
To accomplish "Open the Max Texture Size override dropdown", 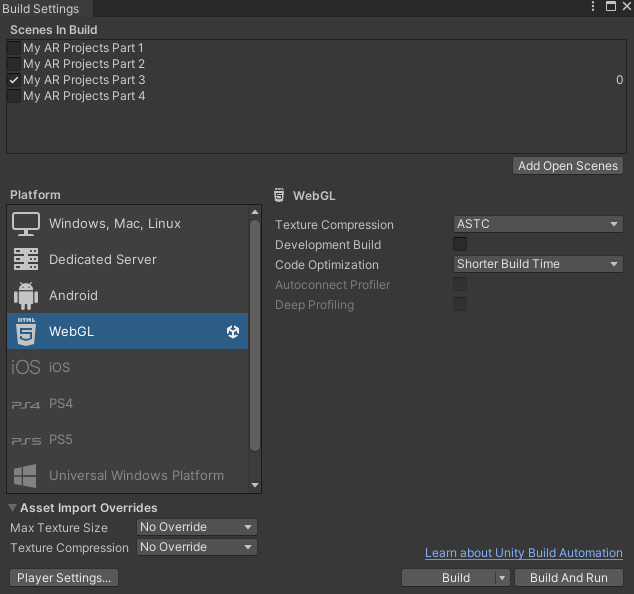I will coord(196,527).
